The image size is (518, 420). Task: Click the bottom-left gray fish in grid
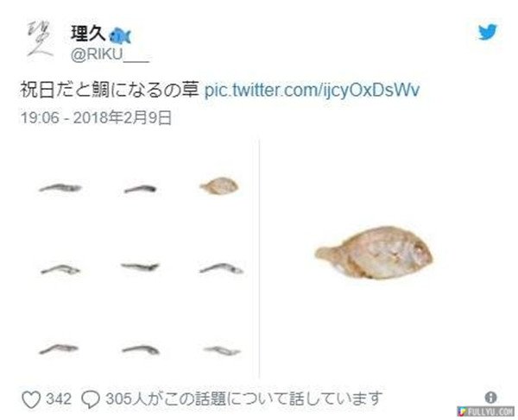(x=59, y=349)
